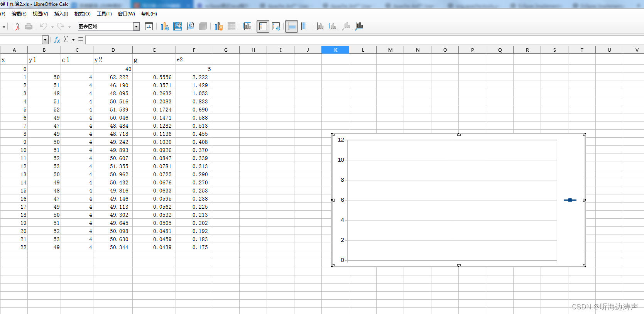Image resolution: width=644 pixels, height=314 pixels.
Task: Open the chart Titles icon
Action: click(247, 26)
